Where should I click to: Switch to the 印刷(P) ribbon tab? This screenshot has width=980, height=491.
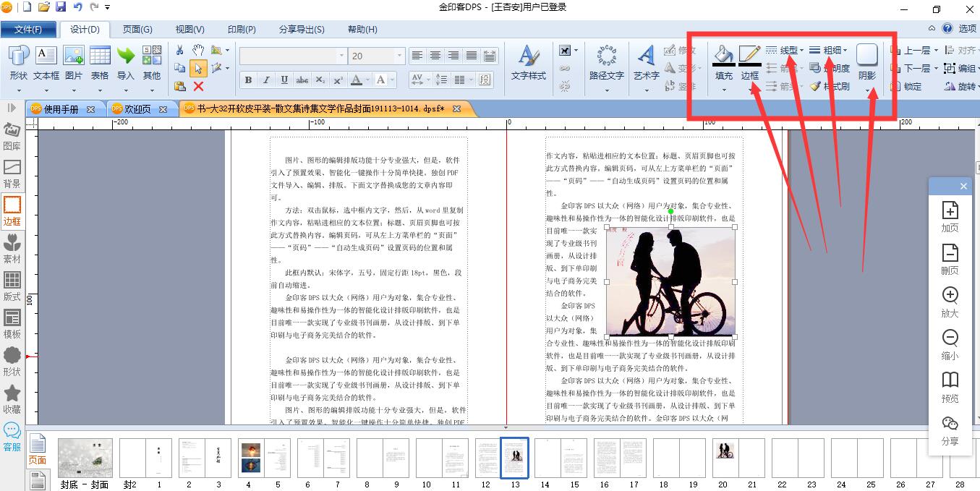coord(242,30)
